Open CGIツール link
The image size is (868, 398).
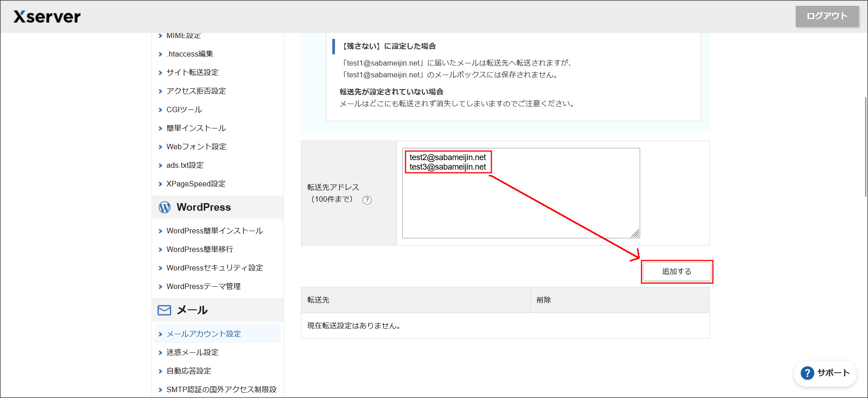[x=184, y=109]
